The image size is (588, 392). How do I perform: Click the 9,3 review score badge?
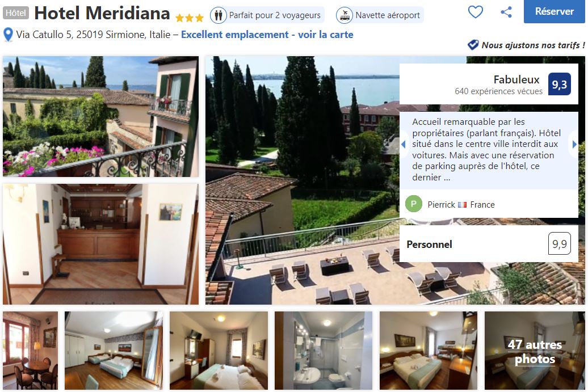coord(559,84)
